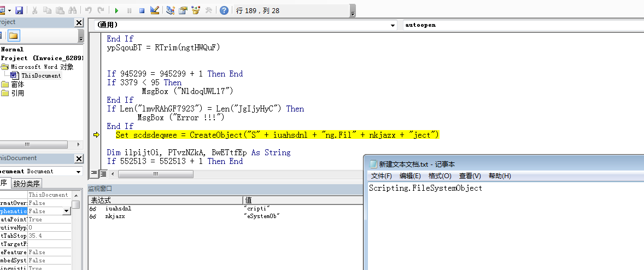Switch to Full Module View button
The image size is (644, 270).
(103, 174)
